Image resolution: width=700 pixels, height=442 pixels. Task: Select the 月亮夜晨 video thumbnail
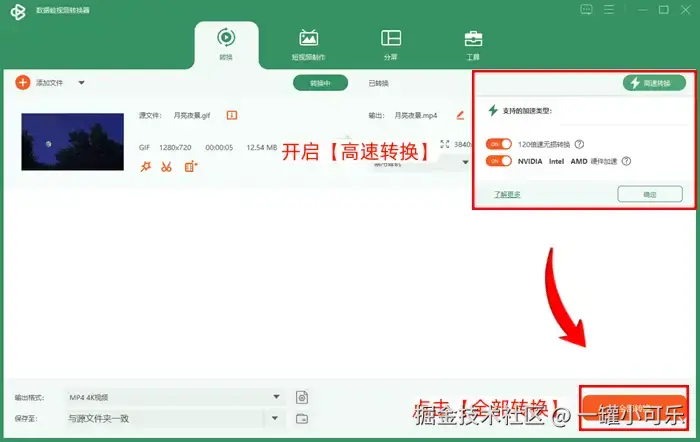[x=72, y=142]
